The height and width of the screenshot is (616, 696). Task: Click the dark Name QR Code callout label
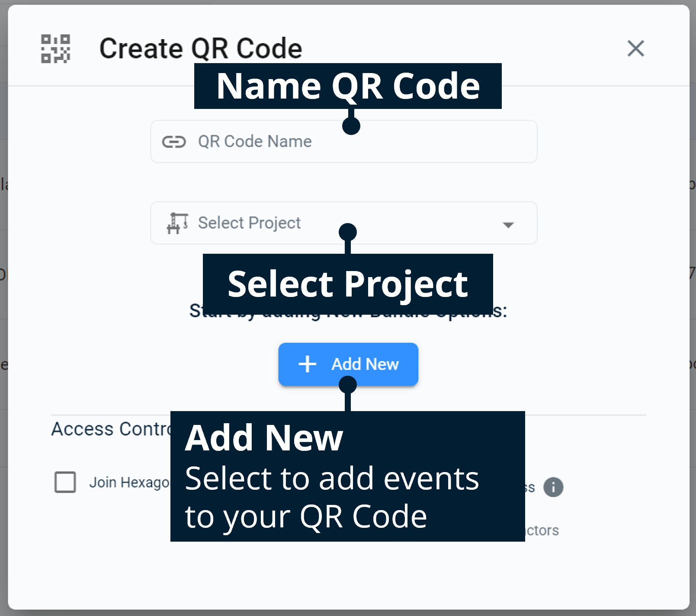coord(348,86)
